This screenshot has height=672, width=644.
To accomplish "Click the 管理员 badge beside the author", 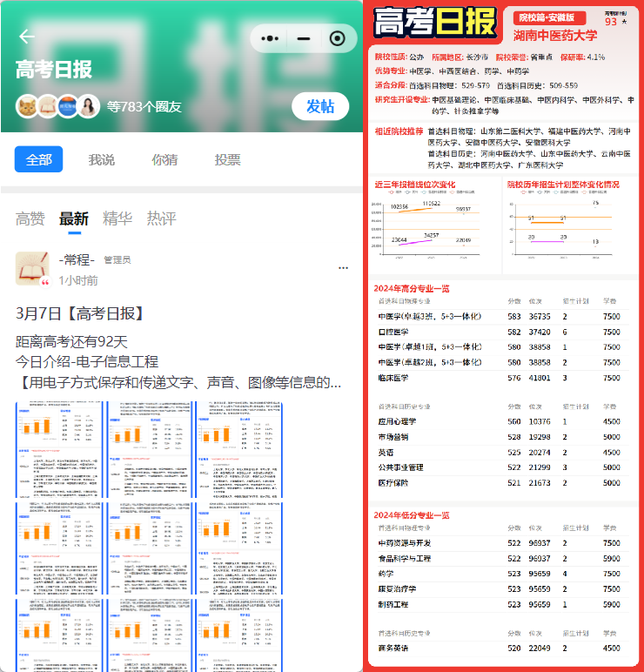I will pos(117,259).
